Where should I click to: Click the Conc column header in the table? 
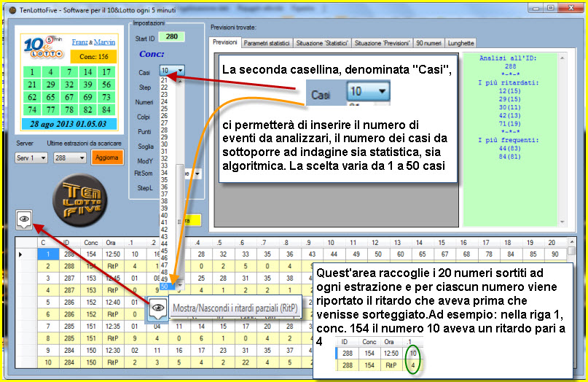pos(91,243)
